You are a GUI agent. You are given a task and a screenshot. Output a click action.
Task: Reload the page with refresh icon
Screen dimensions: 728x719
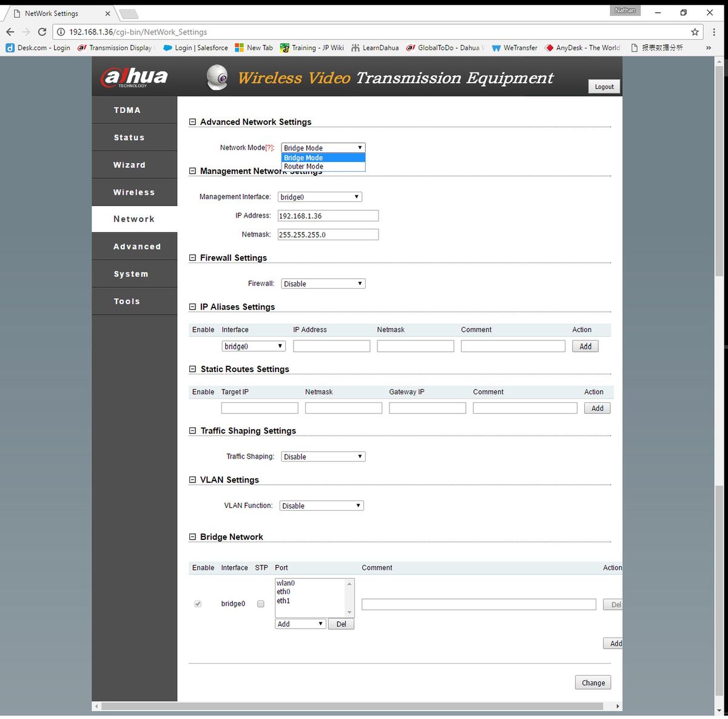point(42,32)
